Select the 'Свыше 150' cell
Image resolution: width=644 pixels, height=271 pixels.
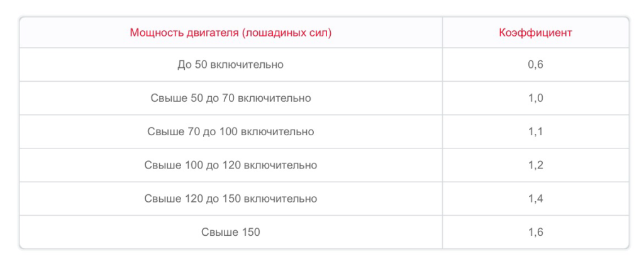click(x=230, y=232)
